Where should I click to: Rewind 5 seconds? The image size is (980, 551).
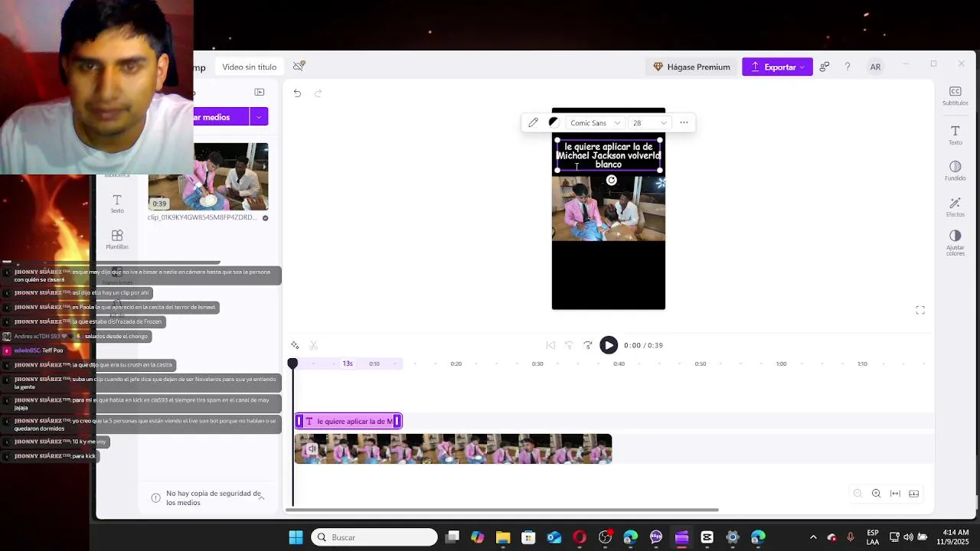click(x=569, y=345)
